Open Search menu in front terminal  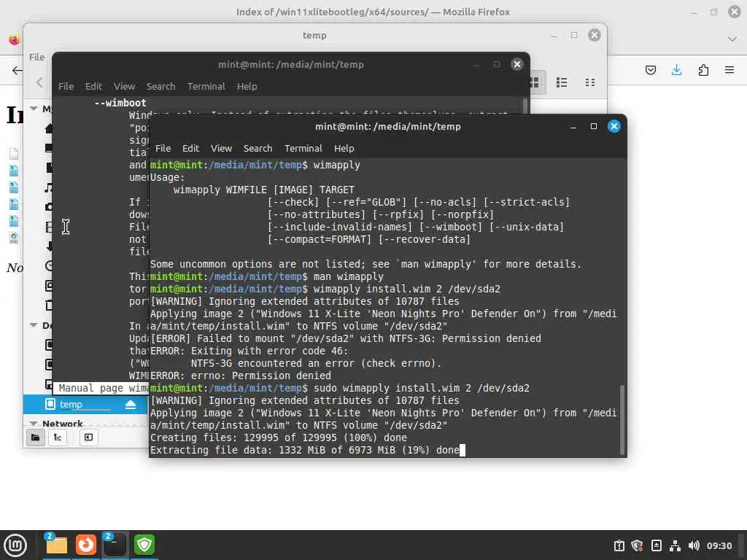point(258,148)
